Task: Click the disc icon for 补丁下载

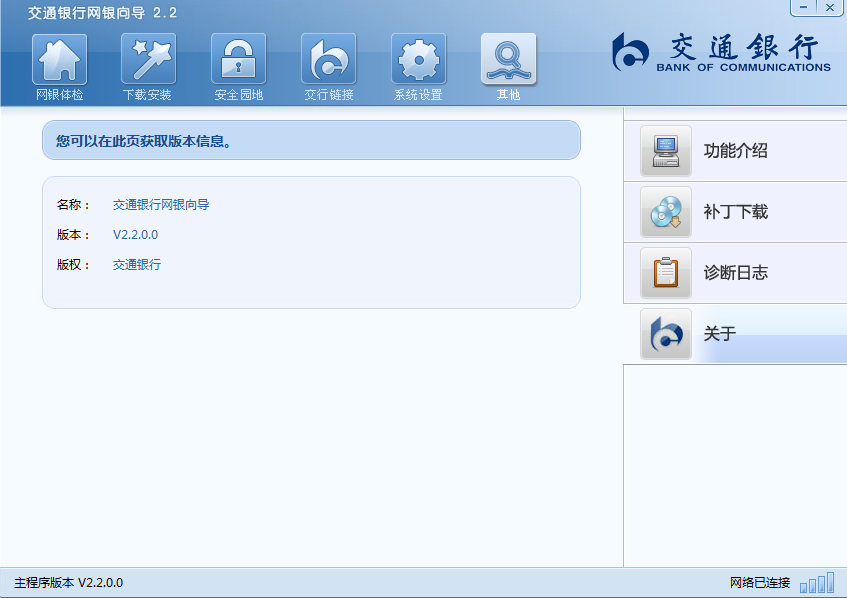Action: point(666,212)
